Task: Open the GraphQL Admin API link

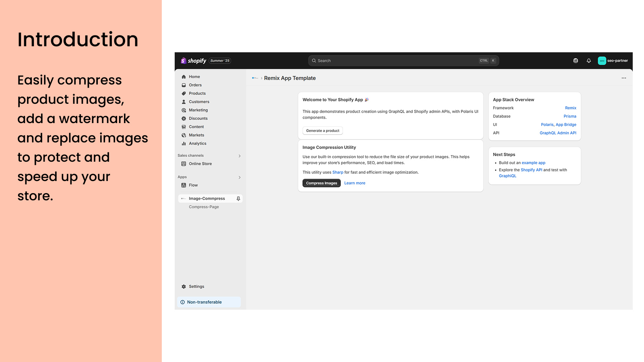Action: click(558, 133)
